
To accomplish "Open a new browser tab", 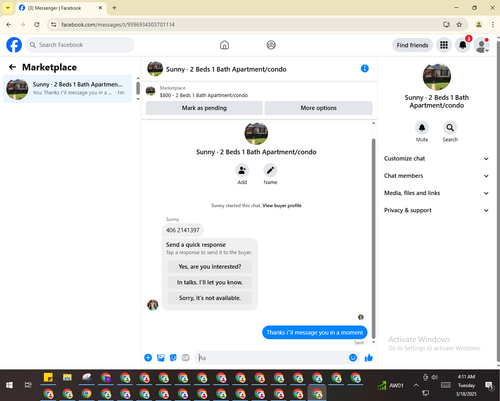I will pyautogui.click(x=114, y=8).
